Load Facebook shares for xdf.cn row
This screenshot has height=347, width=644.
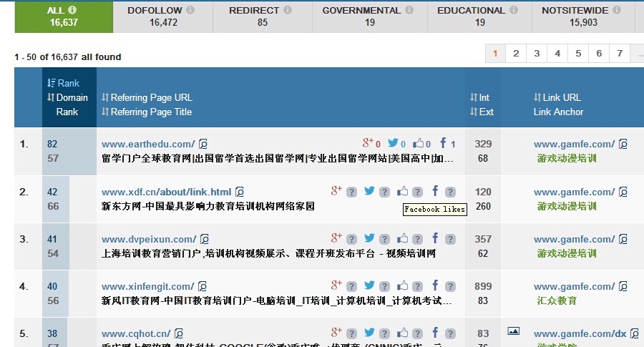click(450, 192)
